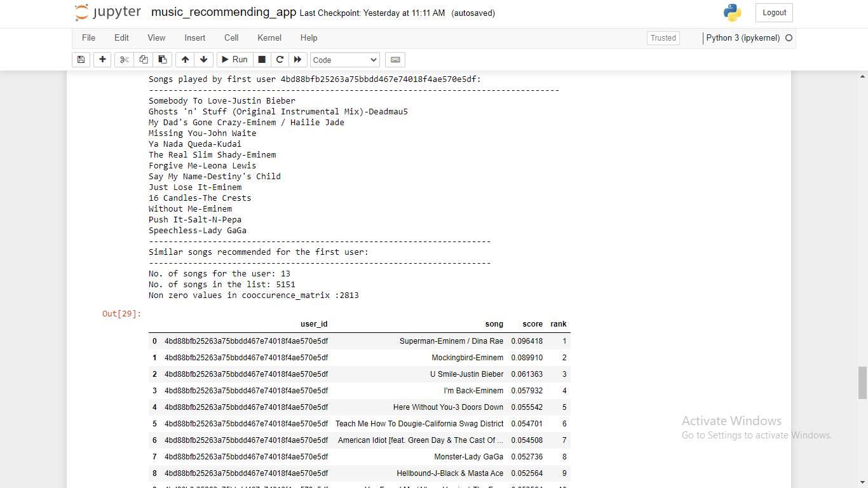Open the cell type dropdown showing Code

344,59
